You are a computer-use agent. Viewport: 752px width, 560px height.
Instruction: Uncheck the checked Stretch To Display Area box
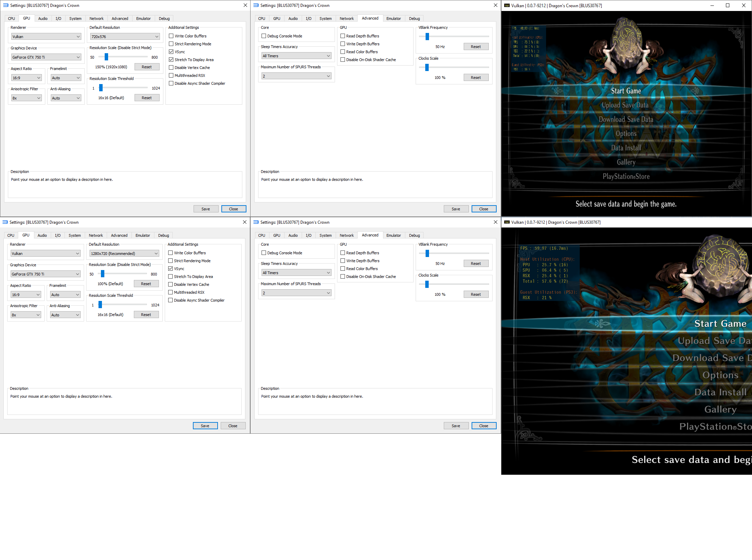pos(171,60)
